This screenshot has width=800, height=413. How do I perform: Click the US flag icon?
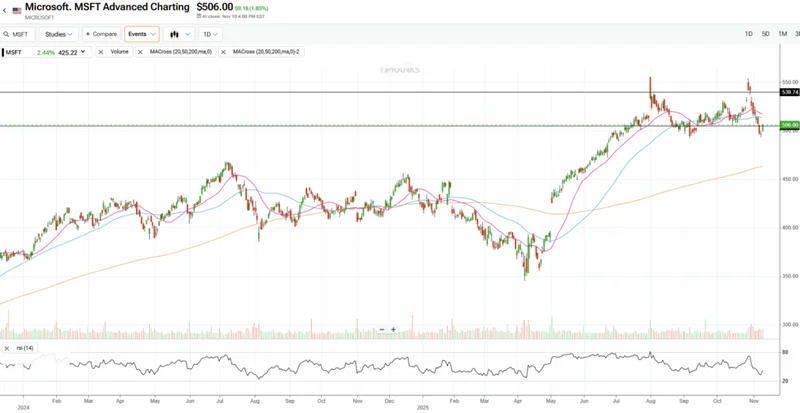pyautogui.click(x=17, y=10)
